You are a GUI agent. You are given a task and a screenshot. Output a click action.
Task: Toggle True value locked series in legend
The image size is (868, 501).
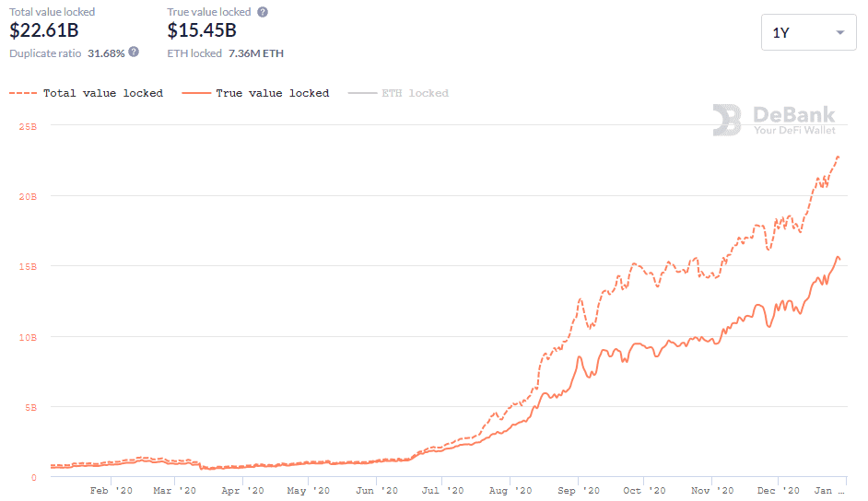(255, 93)
